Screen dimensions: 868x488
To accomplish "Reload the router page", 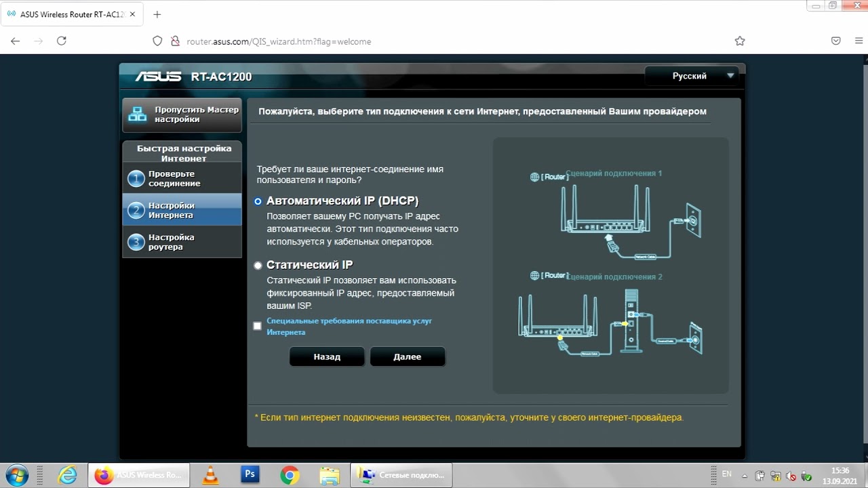I will (x=62, y=41).
